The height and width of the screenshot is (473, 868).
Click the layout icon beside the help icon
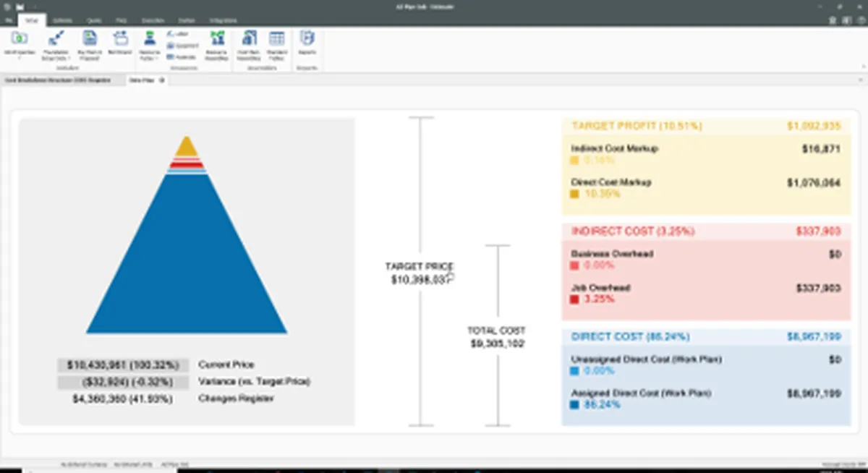[x=846, y=20]
